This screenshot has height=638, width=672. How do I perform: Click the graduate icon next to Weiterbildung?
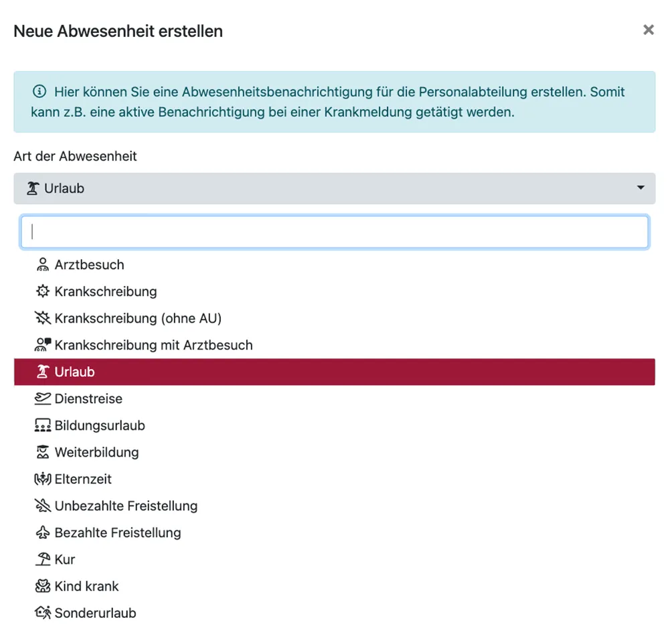point(43,453)
